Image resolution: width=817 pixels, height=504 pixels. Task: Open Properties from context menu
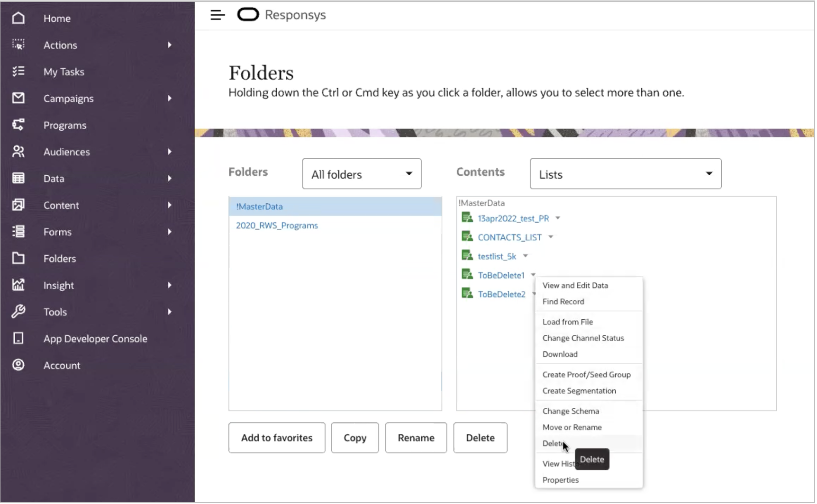point(560,480)
